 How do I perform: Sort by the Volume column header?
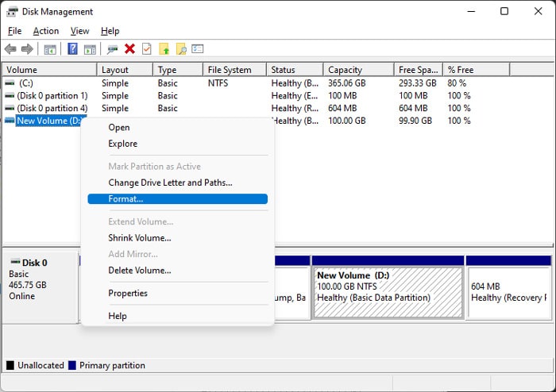[x=49, y=70]
